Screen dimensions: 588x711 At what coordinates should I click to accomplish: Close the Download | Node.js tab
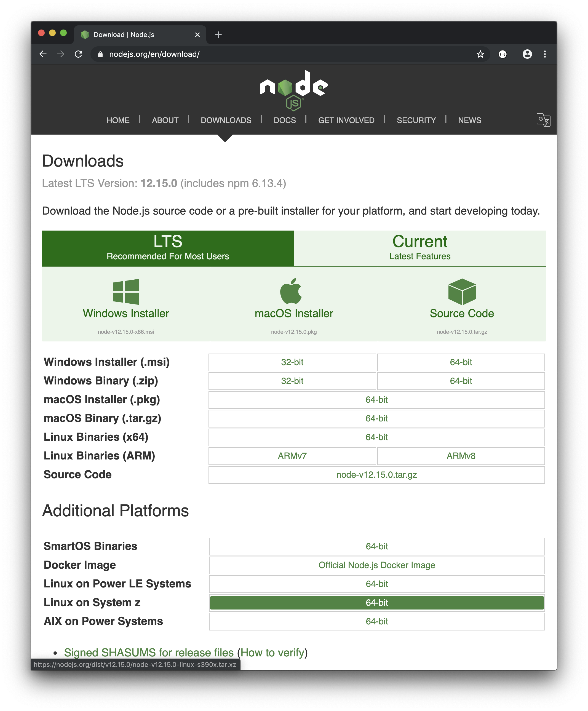[197, 35]
